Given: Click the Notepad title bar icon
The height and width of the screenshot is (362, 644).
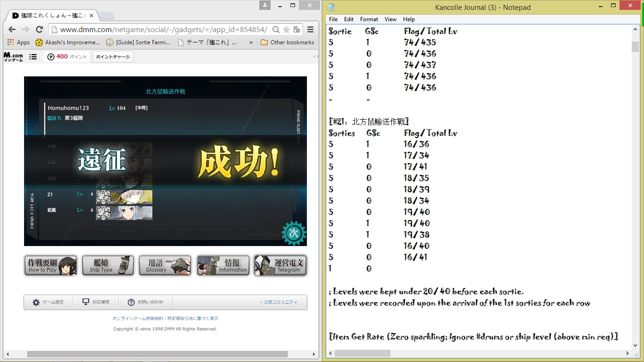Looking at the screenshot, I should (x=331, y=7).
